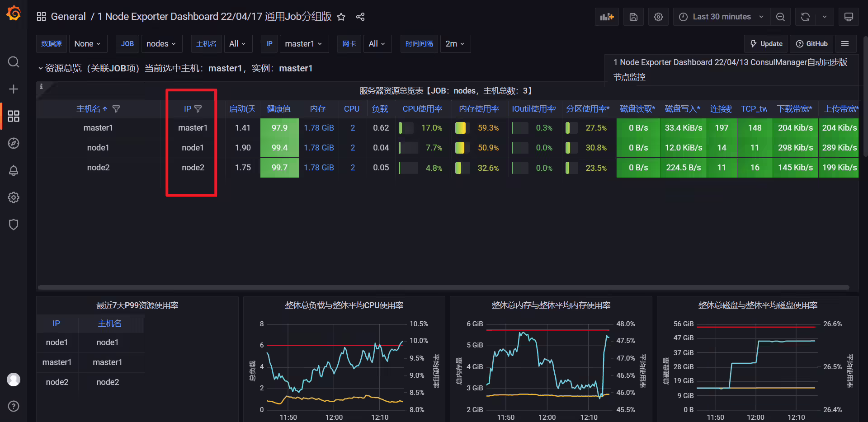Click the Add panel icon

[607, 17]
